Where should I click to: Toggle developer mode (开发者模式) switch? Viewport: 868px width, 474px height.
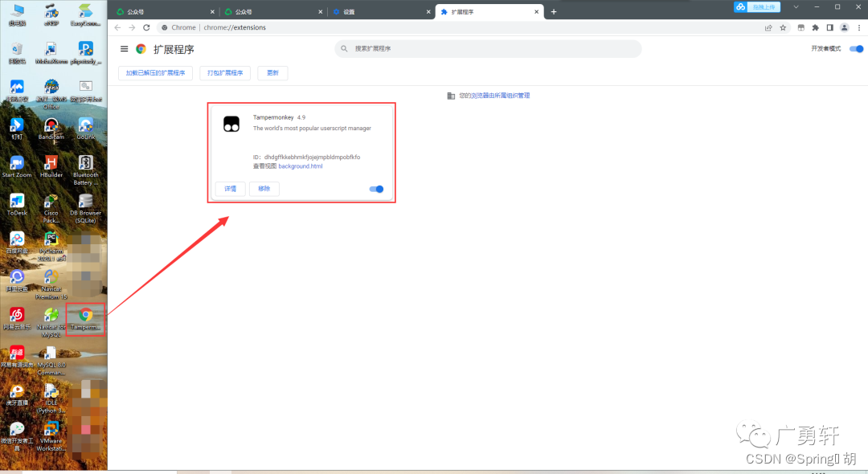(x=857, y=49)
